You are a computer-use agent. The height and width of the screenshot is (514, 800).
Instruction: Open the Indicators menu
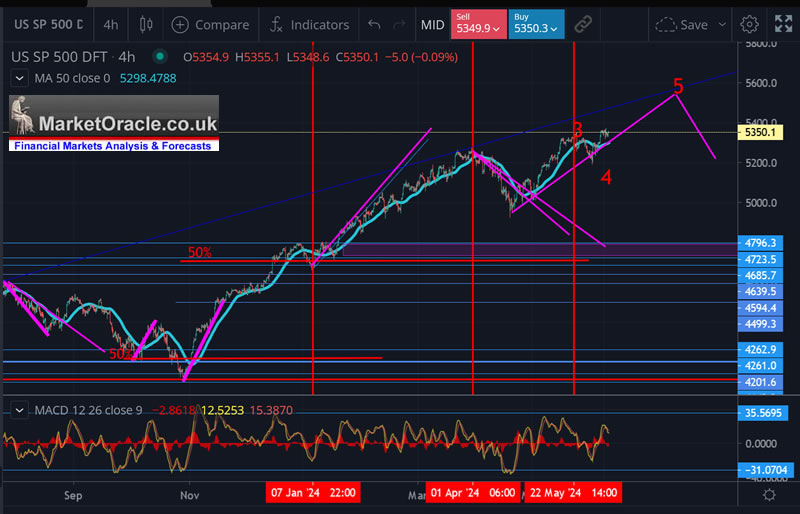[309, 25]
